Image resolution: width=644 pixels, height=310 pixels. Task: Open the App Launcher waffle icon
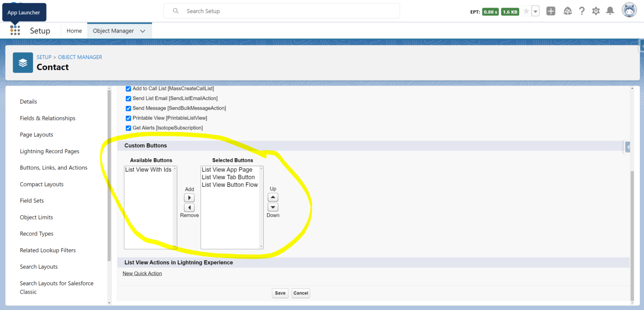(x=15, y=30)
